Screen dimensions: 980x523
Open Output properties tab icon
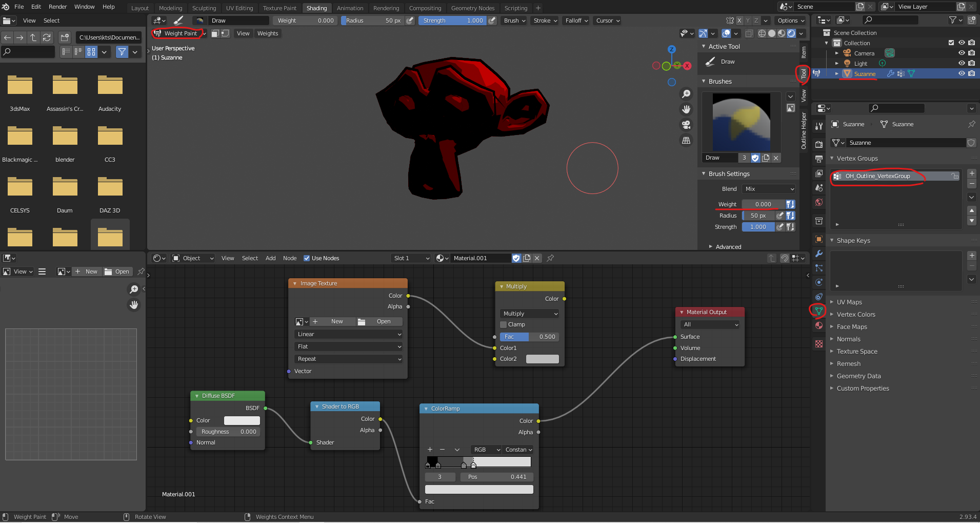click(819, 159)
